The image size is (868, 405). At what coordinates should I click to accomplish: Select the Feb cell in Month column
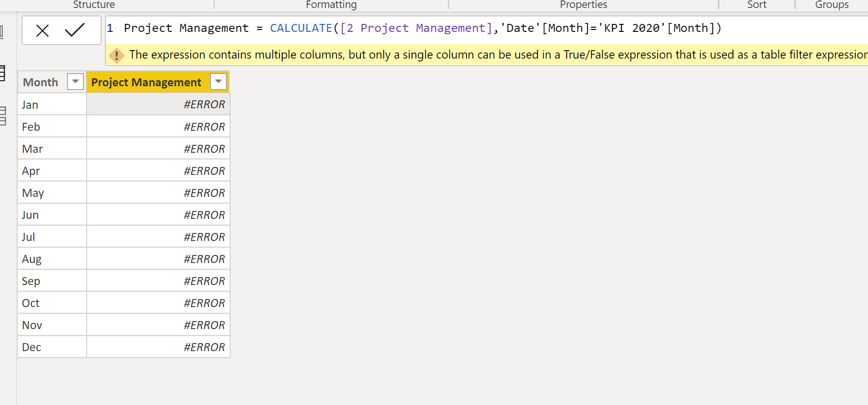pos(52,127)
